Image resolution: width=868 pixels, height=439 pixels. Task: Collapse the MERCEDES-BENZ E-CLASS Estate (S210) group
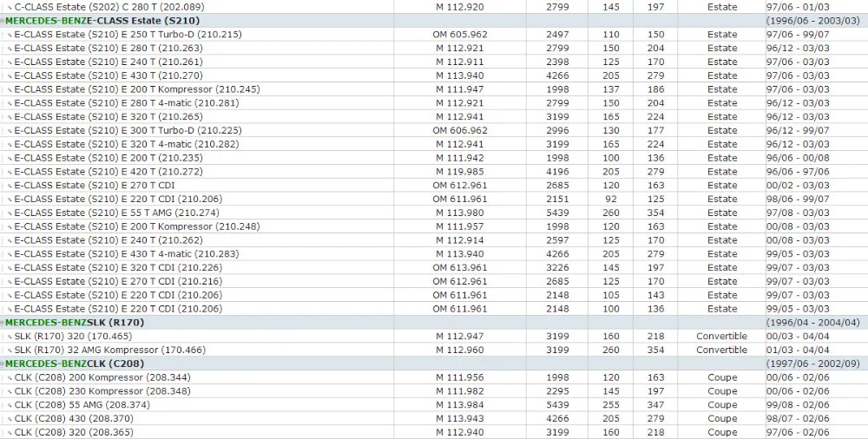[3, 21]
